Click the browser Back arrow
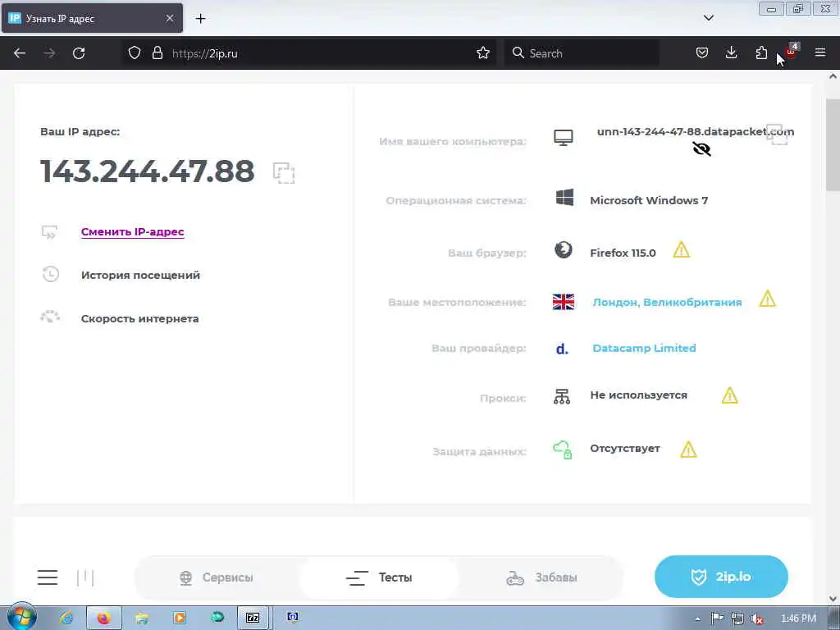Image resolution: width=840 pixels, height=630 pixels. click(20, 53)
